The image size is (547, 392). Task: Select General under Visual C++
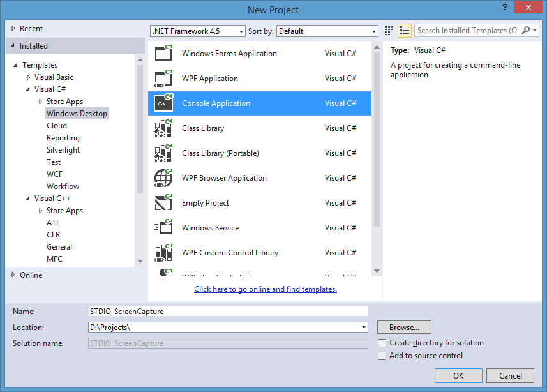(59, 247)
